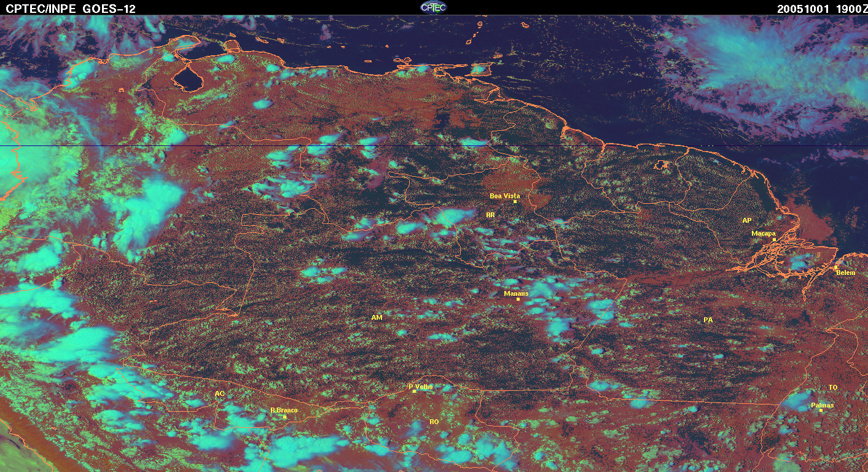Click the P.Velho city label
This screenshot has width=868, height=472.
click(421, 387)
